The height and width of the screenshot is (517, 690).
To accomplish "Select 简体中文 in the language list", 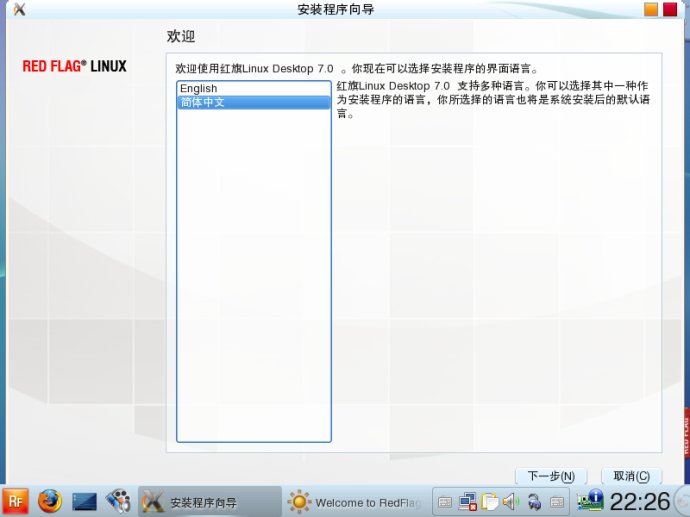I will click(253, 102).
